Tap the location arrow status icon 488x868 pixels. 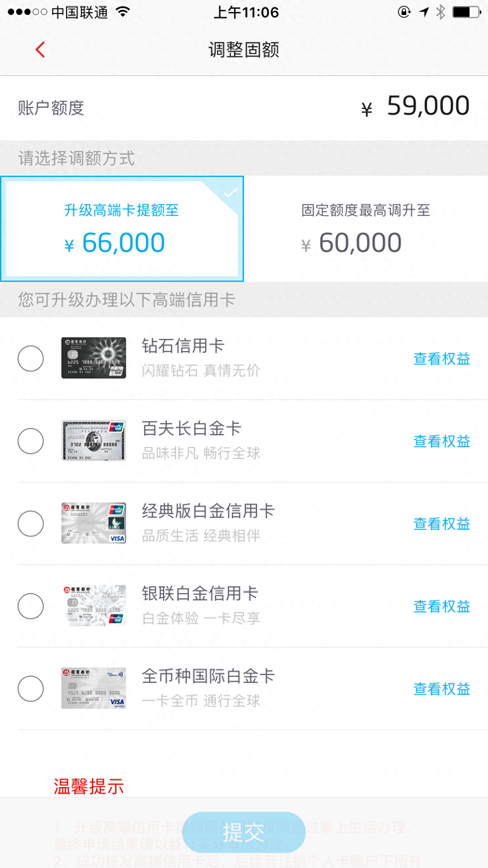point(424,12)
